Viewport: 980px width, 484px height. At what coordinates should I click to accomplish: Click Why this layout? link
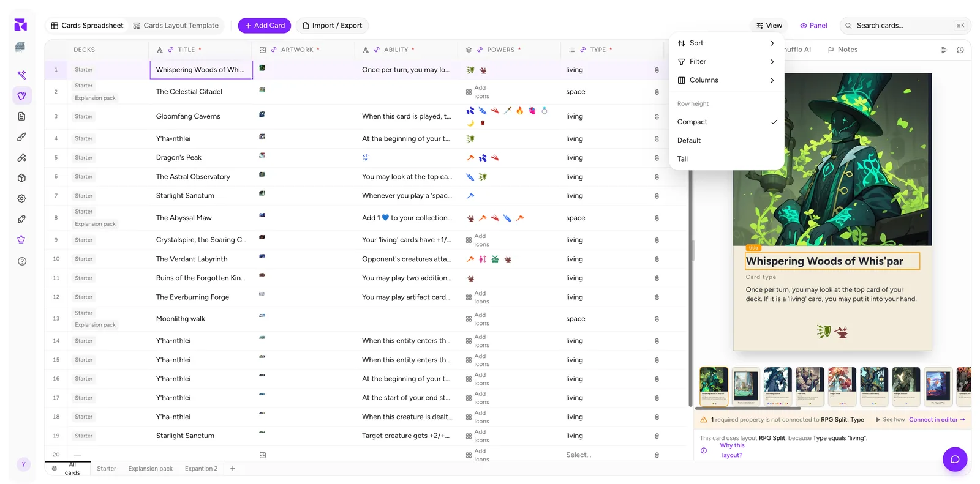732,450
